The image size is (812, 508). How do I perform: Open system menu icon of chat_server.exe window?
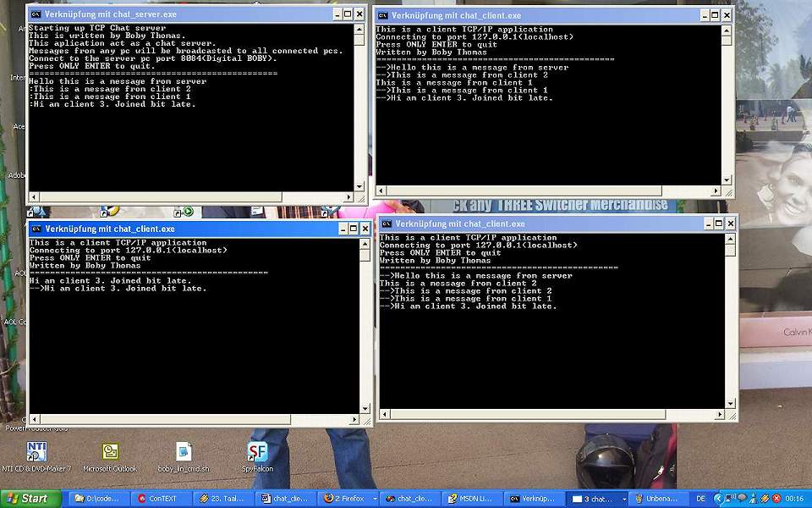pos(36,14)
